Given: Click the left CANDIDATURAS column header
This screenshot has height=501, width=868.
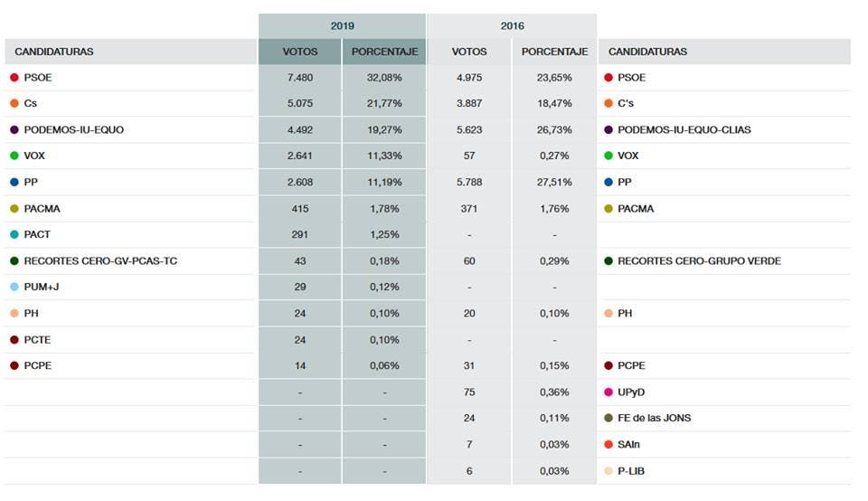Looking at the screenshot, I should click(54, 52).
